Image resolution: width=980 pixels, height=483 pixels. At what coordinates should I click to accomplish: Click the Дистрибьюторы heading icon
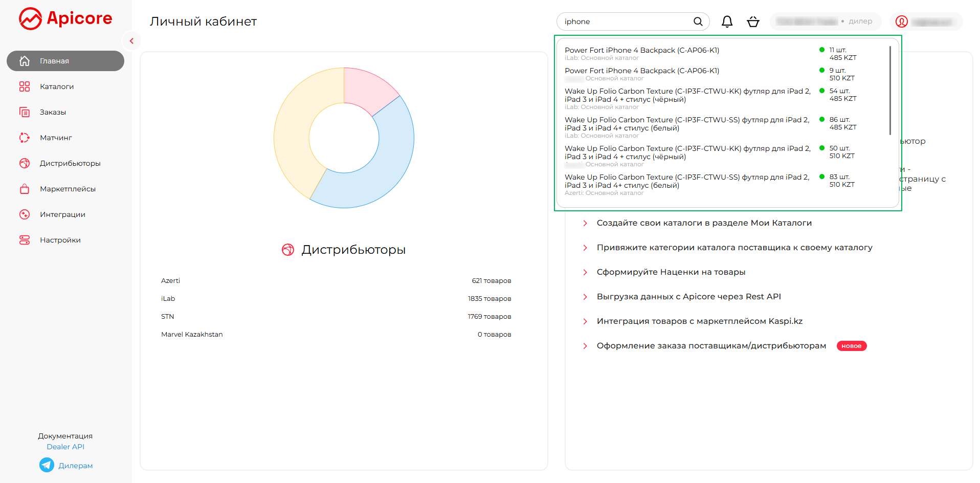(288, 250)
